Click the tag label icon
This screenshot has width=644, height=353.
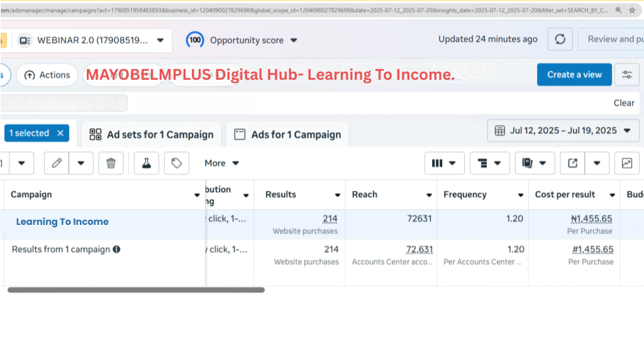click(177, 163)
